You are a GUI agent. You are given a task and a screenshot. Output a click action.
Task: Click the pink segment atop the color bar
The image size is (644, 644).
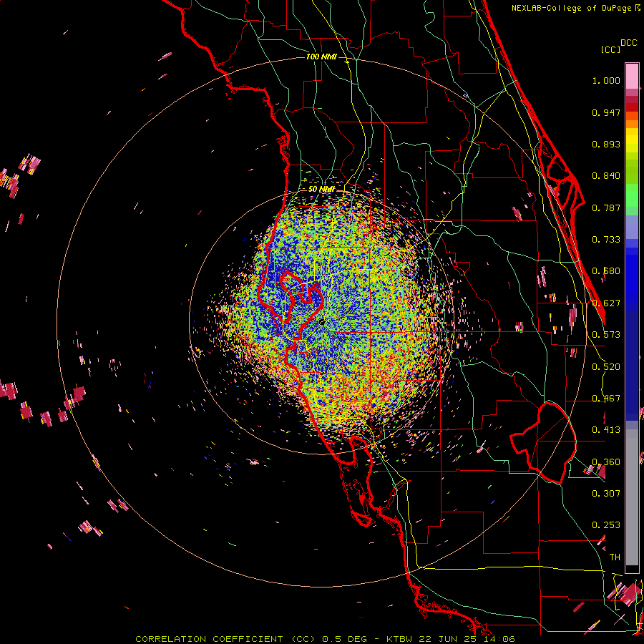[x=632, y=76]
